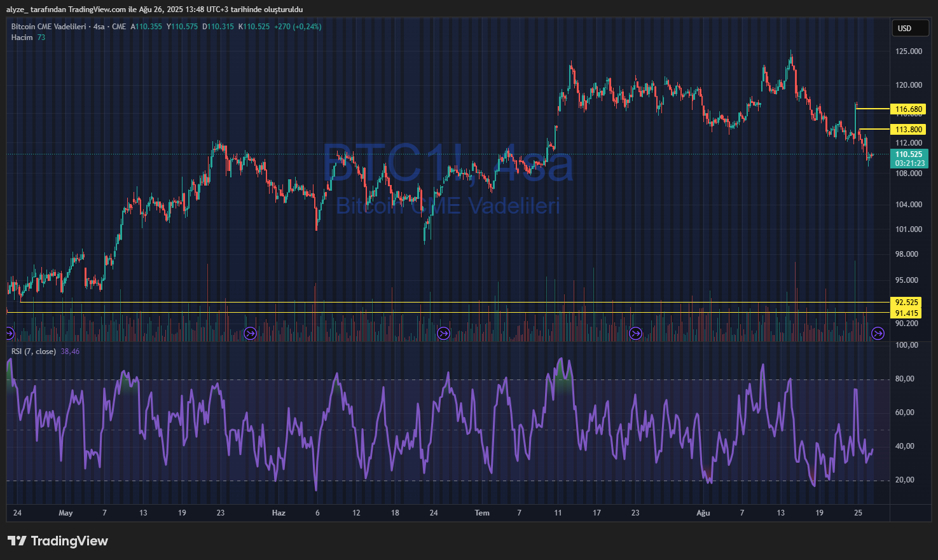Screen dimensions: 938x560
Task: Click the Ağu label on the time axis
Action: (703, 513)
